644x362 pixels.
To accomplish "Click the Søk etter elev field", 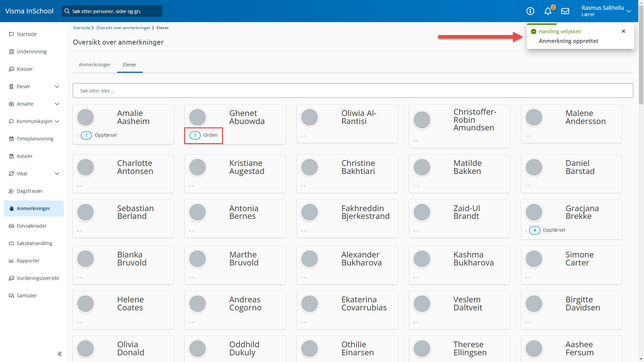I will 353,91.
